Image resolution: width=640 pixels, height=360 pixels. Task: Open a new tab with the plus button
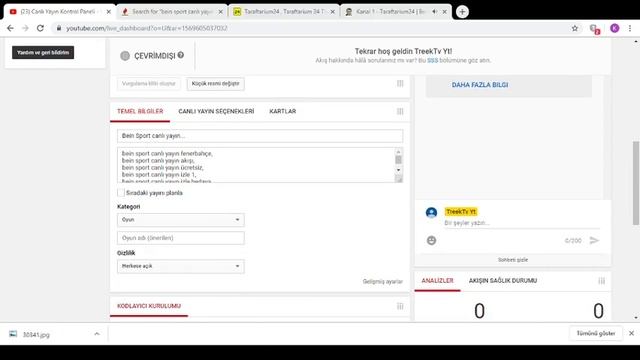462,12
